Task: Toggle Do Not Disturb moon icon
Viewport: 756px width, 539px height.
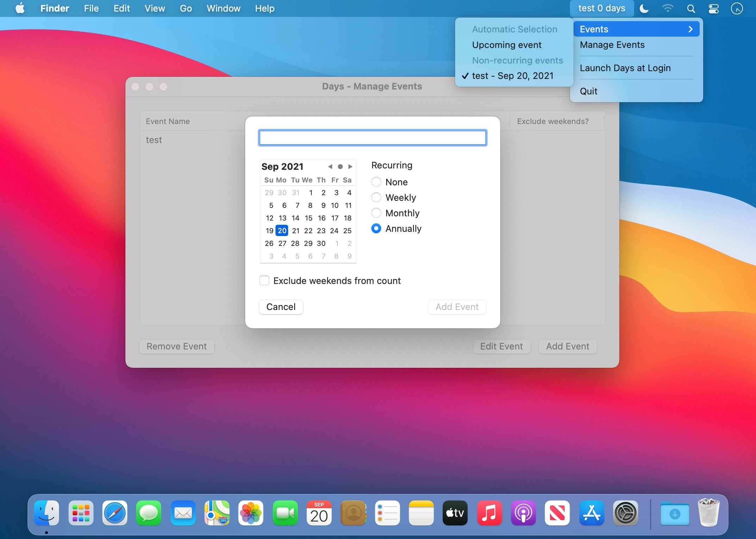Action: pyautogui.click(x=644, y=8)
